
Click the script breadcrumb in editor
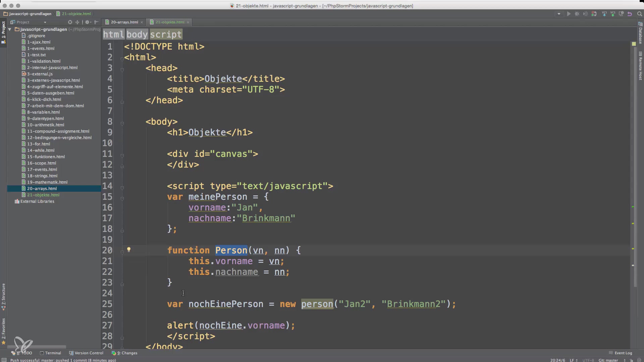[x=166, y=35]
